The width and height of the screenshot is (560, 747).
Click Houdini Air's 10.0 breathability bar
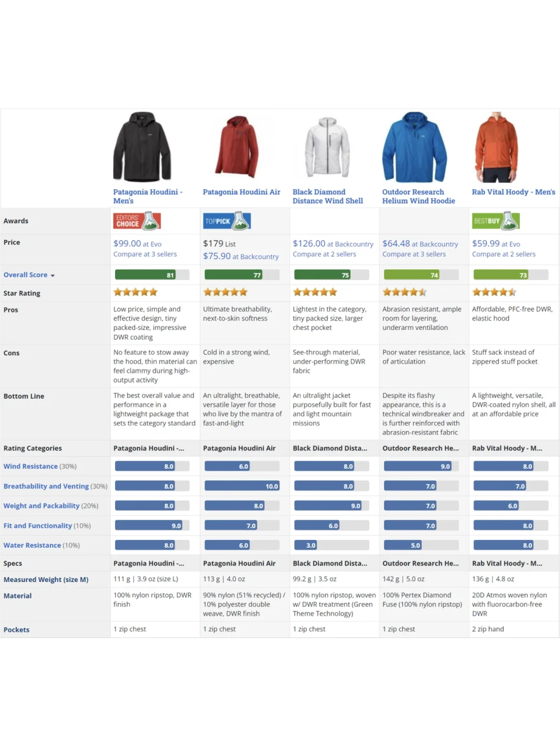click(242, 486)
